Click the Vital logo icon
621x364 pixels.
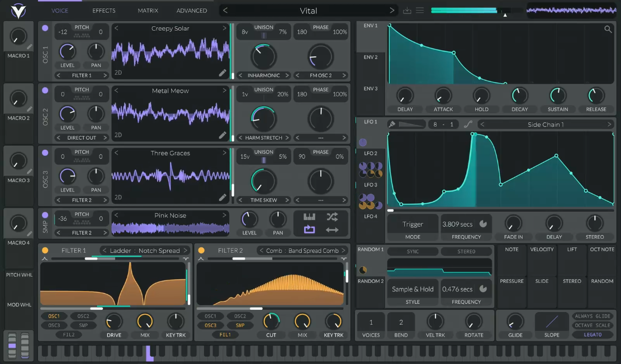coord(18,9)
